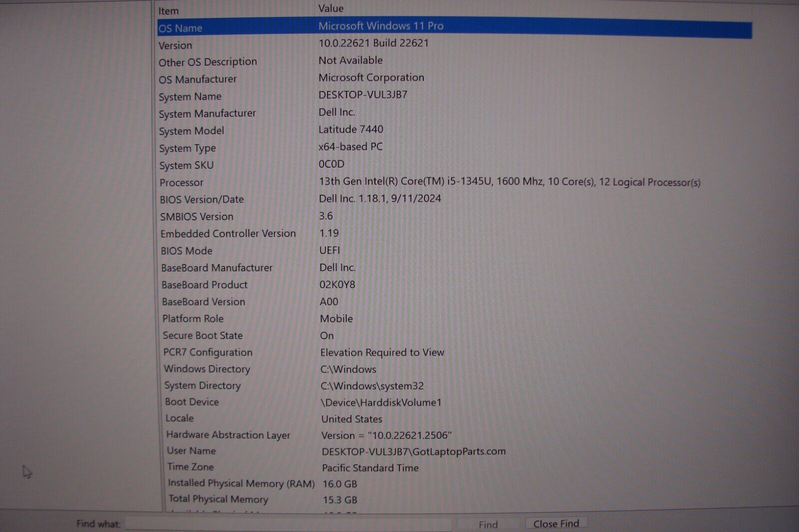This screenshot has width=799, height=532.
Task: Click the Mobile platform role value
Action: [x=337, y=318]
